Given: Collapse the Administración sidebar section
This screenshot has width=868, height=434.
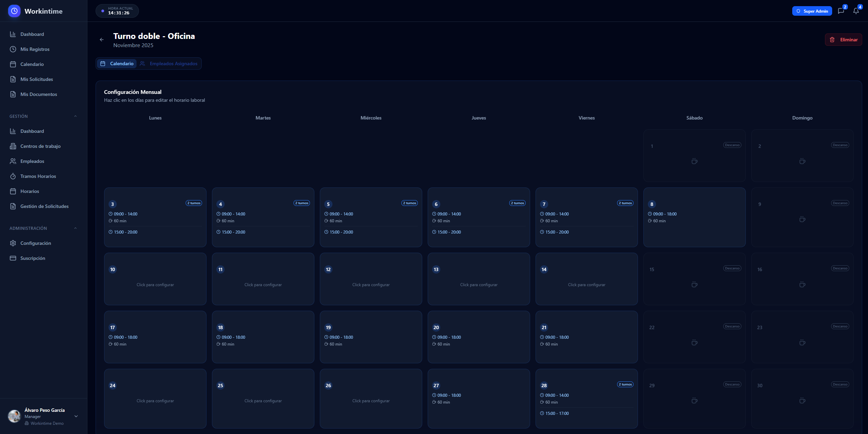Looking at the screenshot, I should (x=75, y=228).
